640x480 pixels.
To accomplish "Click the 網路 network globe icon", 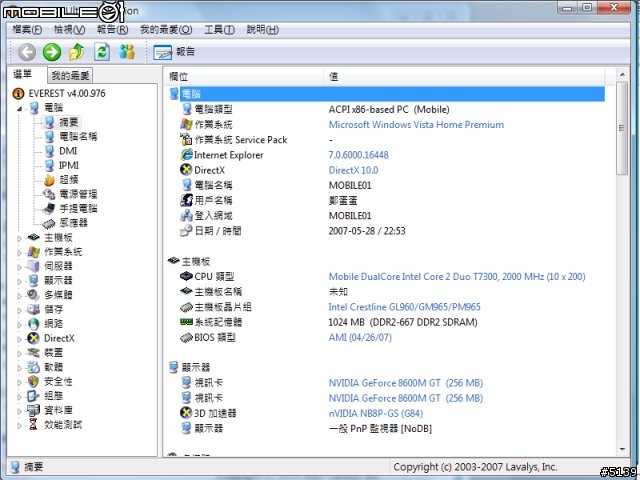I will [x=33, y=324].
